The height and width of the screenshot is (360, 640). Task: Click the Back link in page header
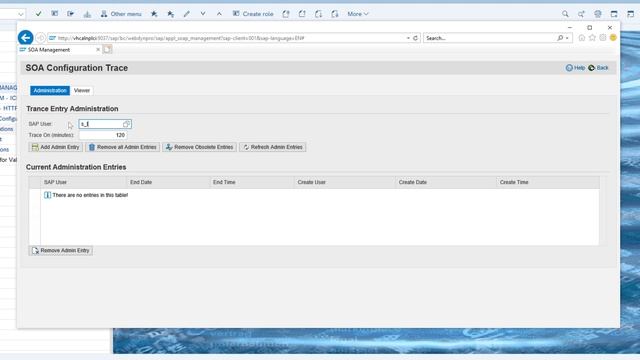598,68
